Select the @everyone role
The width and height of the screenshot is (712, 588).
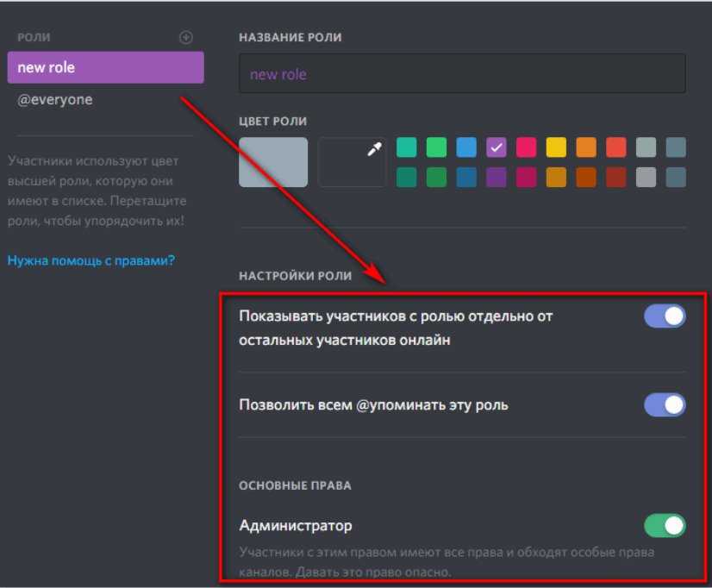pos(55,100)
